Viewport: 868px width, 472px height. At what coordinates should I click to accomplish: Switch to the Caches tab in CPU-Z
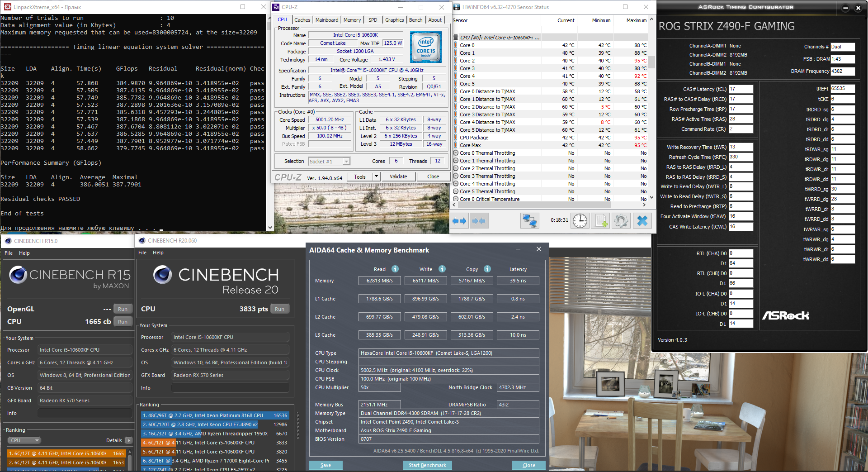click(302, 20)
